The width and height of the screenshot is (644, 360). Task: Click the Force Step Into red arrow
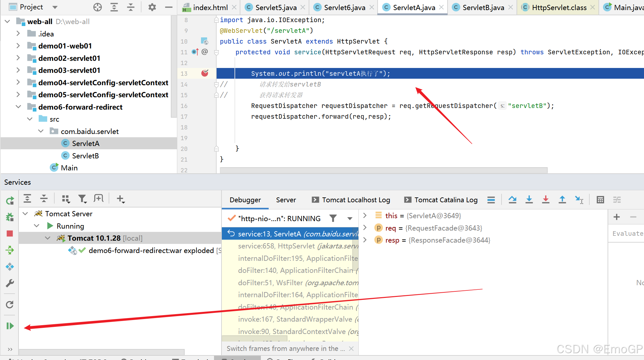point(546,200)
